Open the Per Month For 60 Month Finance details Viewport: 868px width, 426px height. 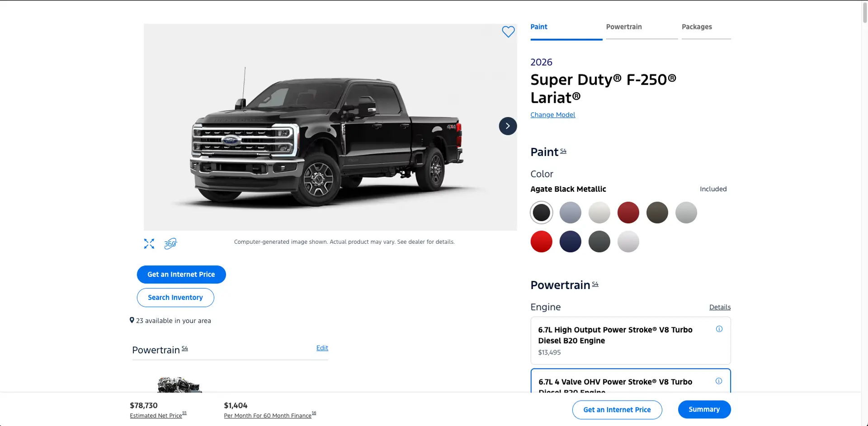click(268, 415)
